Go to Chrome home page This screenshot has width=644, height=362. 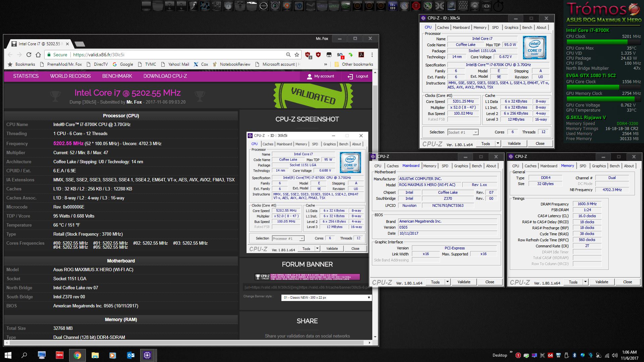coord(38,55)
